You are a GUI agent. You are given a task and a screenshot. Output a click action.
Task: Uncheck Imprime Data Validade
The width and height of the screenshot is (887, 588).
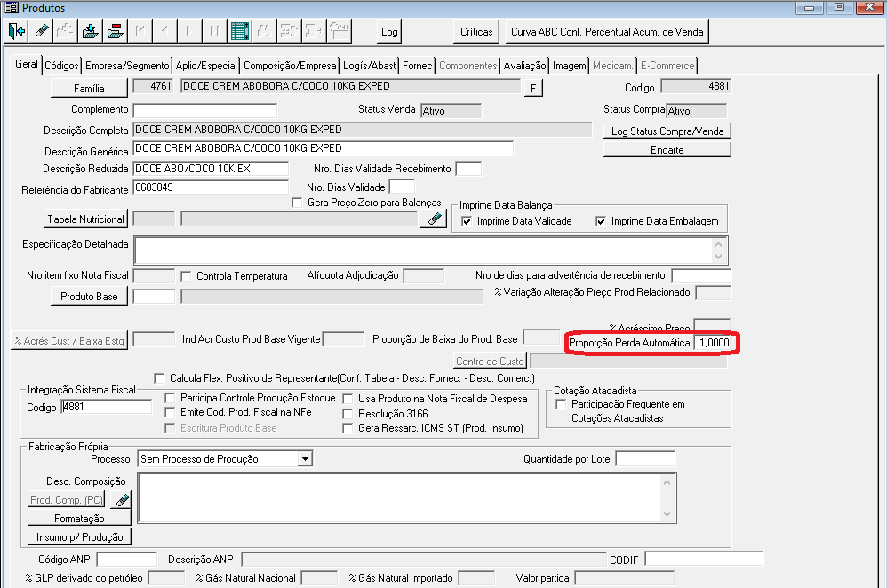(467, 221)
